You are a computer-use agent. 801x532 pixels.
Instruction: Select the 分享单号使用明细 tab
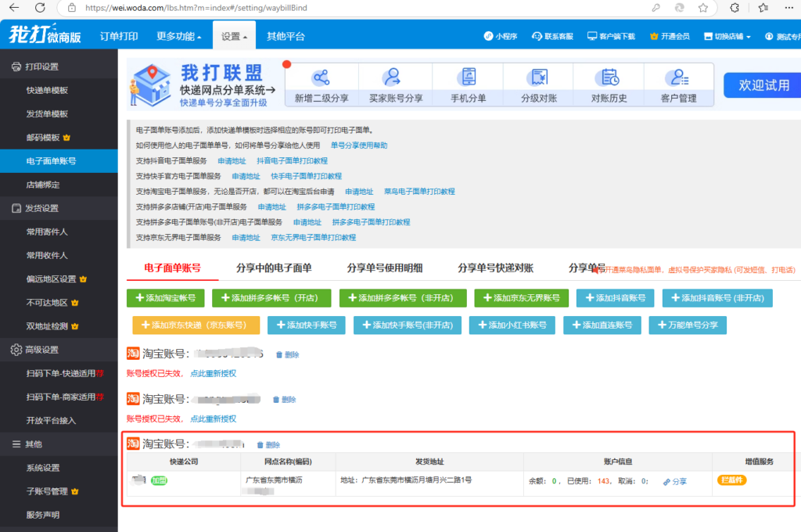tap(385, 268)
